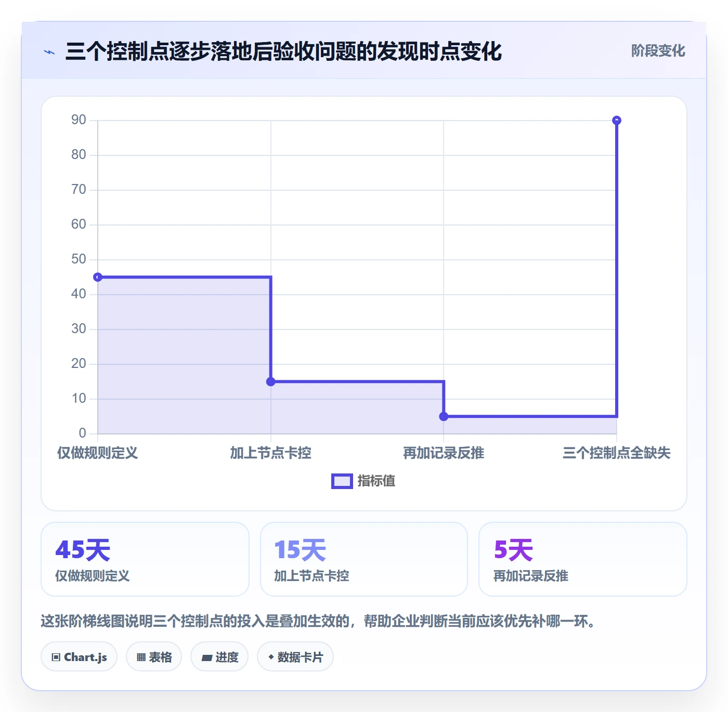Click the 加上节点卡控 x-axis label
Viewport: 728px width, 712px height.
pos(271,453)
